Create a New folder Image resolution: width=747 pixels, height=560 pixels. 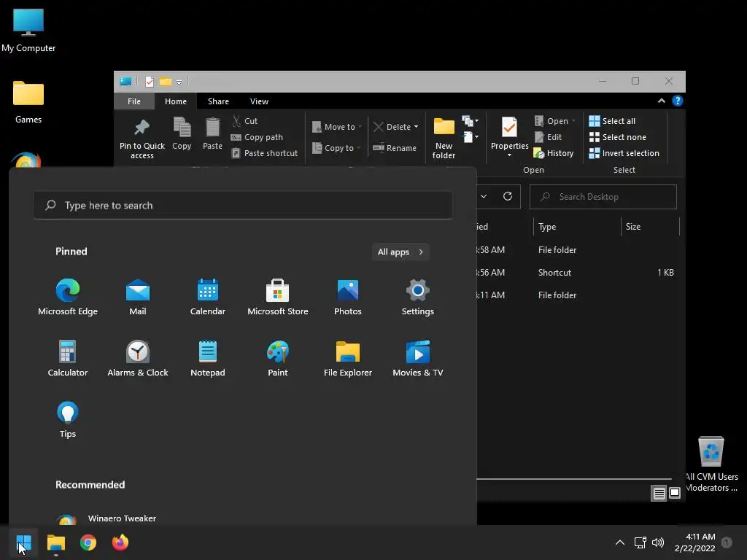click(x=444, y=138)
